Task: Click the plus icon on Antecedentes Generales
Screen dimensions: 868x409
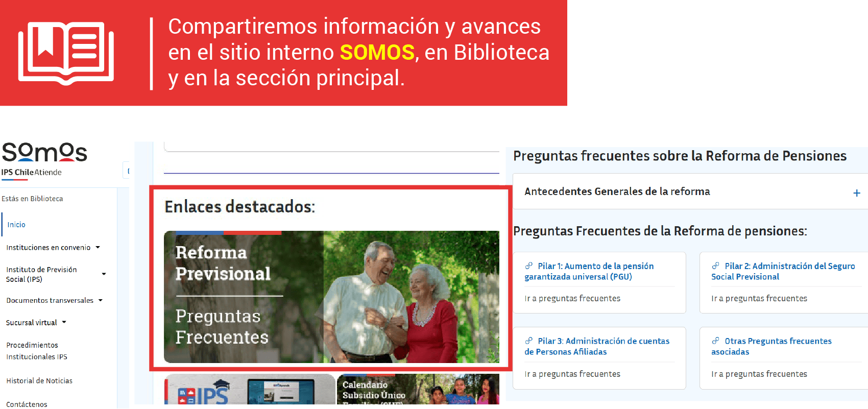Action: click(856, 193)
